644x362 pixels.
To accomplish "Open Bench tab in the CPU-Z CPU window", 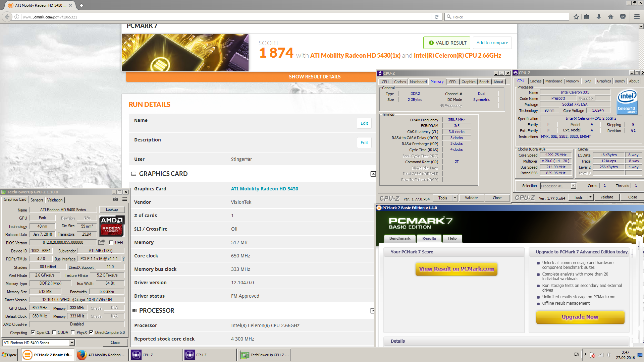I will pos(620,81).
